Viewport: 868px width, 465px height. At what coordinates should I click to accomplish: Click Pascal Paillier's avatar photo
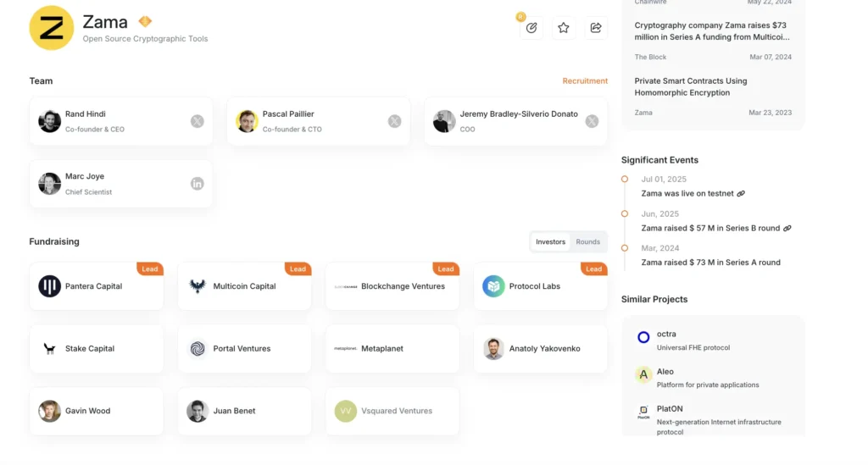pyautogui.click(x=247, y=121)
